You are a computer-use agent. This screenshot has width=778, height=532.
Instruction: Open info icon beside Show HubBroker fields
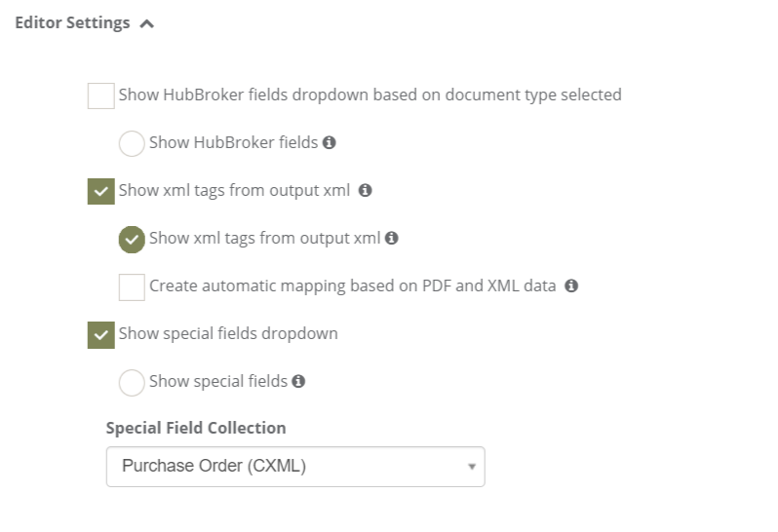pos(329,143)
